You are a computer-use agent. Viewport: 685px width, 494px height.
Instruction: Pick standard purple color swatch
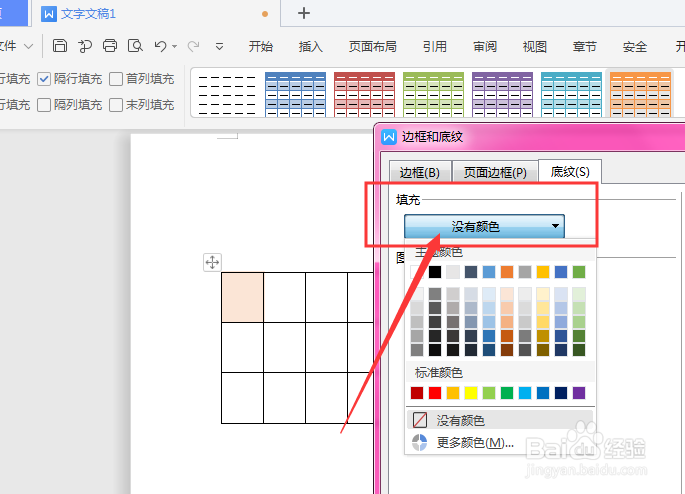579,393
